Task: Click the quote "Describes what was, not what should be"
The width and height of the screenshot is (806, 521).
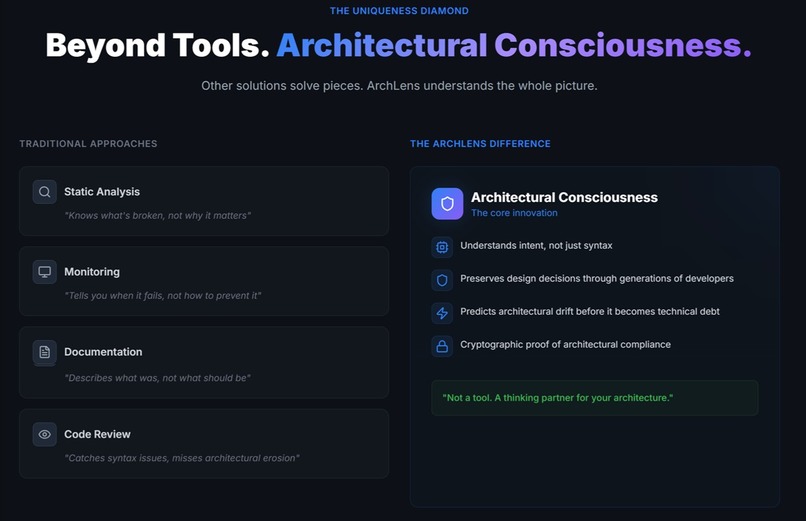Action: coord(158,378)
